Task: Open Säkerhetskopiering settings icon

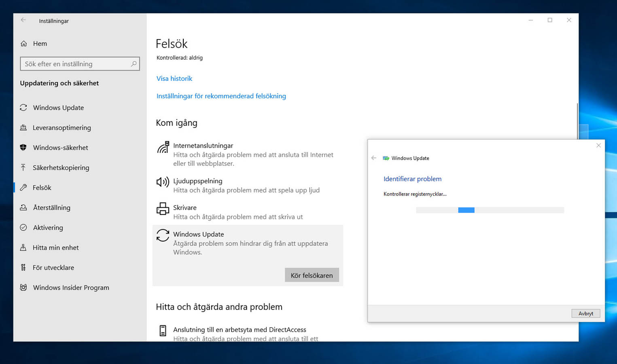Action: click(24, 167)
